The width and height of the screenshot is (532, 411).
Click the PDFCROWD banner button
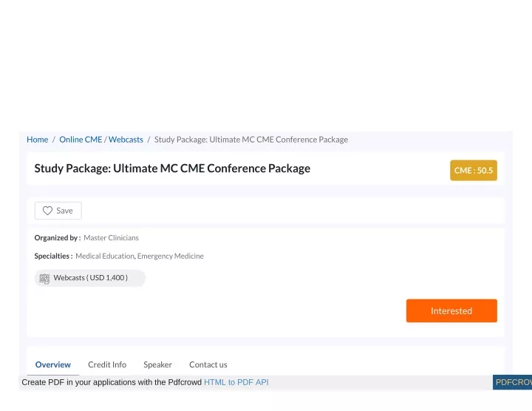coord(512,382)
